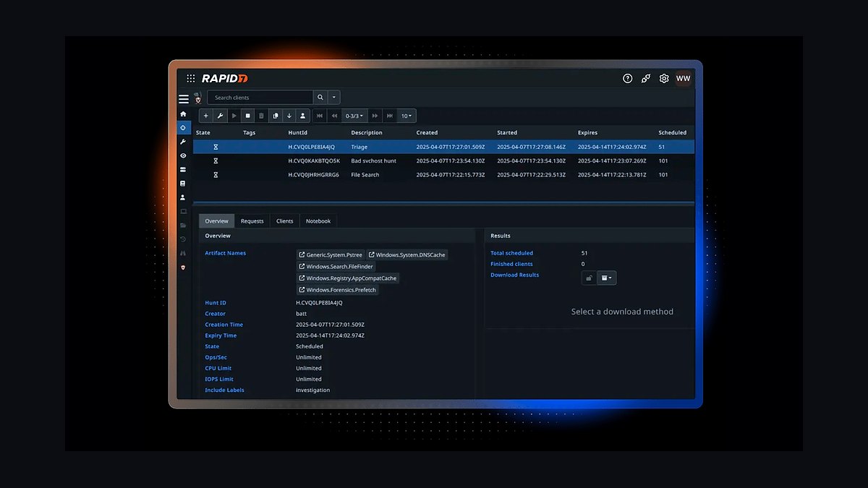Viewport: 868px width, 488px height.
Task: Open settings gear in header
Action: coord(664,78)
